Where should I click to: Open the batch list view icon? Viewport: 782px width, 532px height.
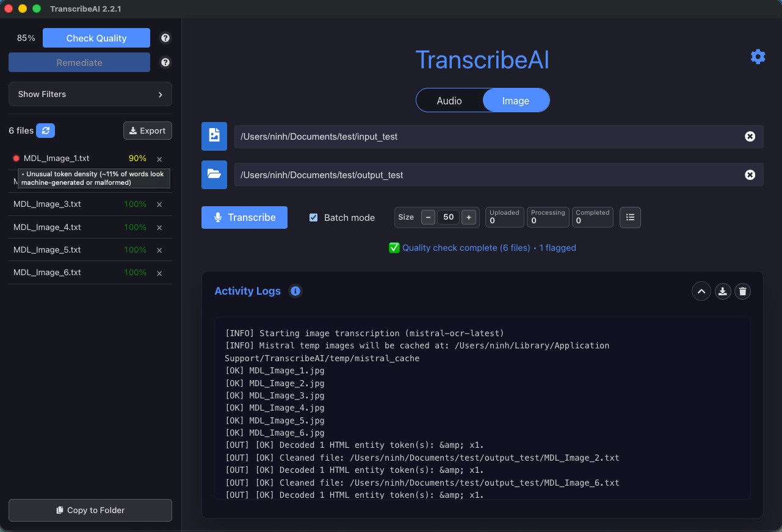tap(630, 217)
